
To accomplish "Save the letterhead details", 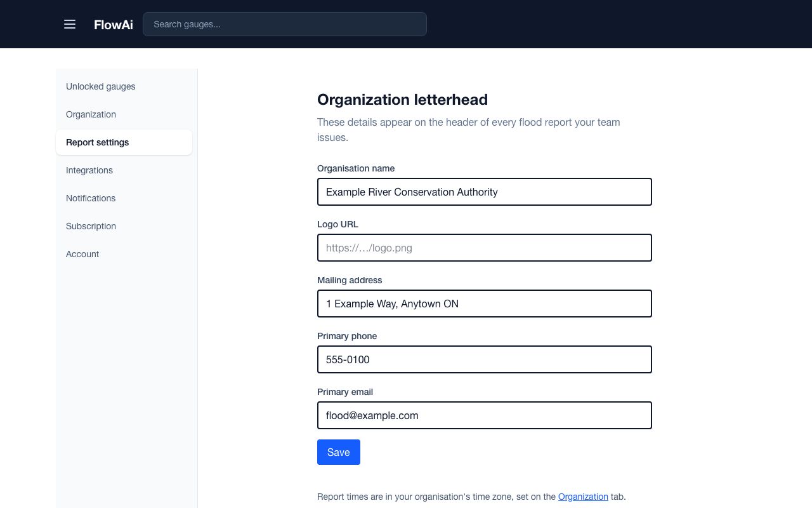I will 339,452.
